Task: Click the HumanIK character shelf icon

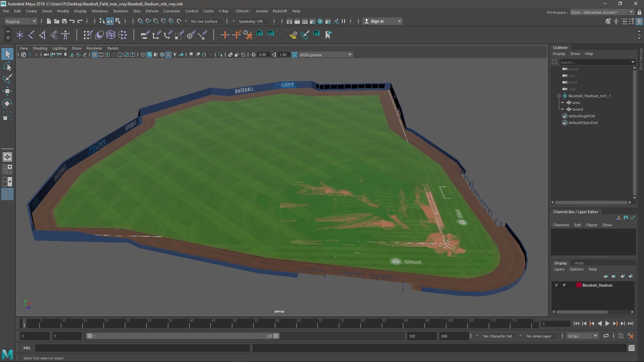Action: [x=65, y=35]
